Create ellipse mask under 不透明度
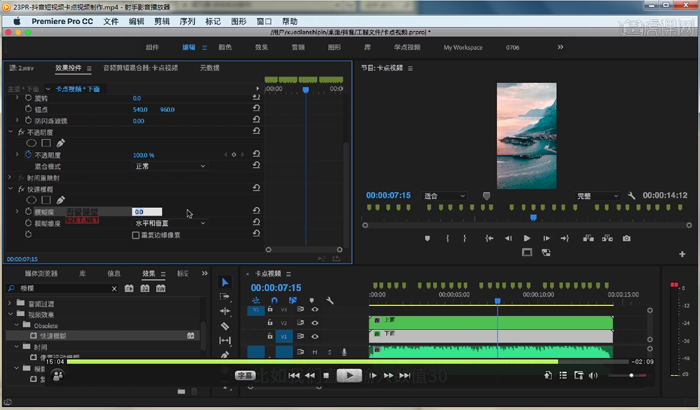 (x=30, y=143)
